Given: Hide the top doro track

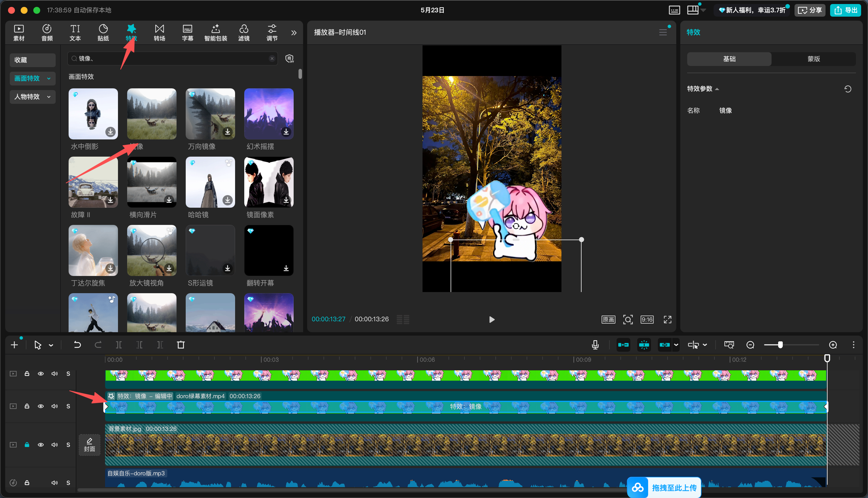Looking at the screenshot, I should pyautogui.click(x=40, y=373).
